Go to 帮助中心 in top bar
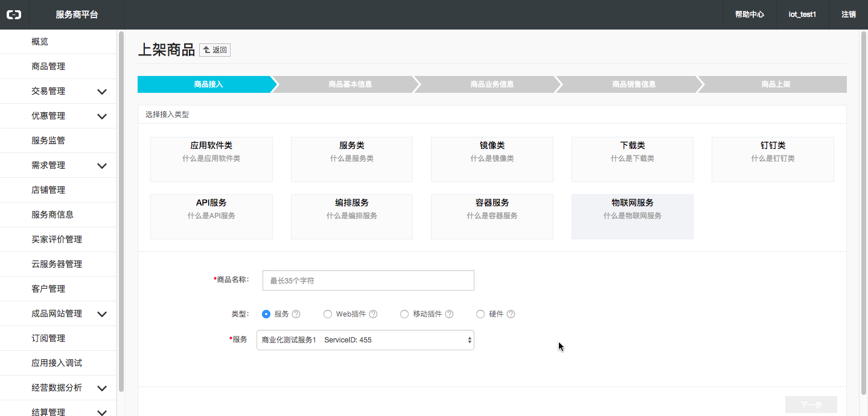868x416 pixels. pyautogui.click(x=749, y=14)
